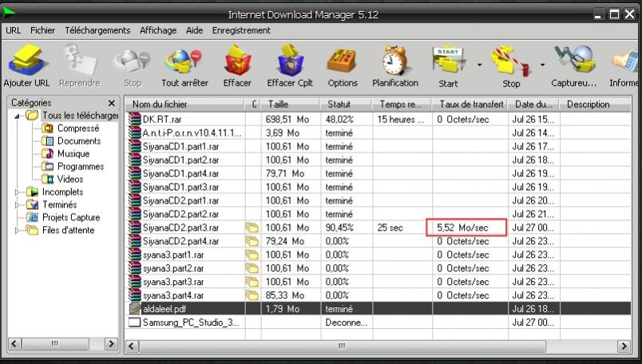
Task: Click the 5,52 Mo/sec transfer rate cell
Action: point(466,227)
